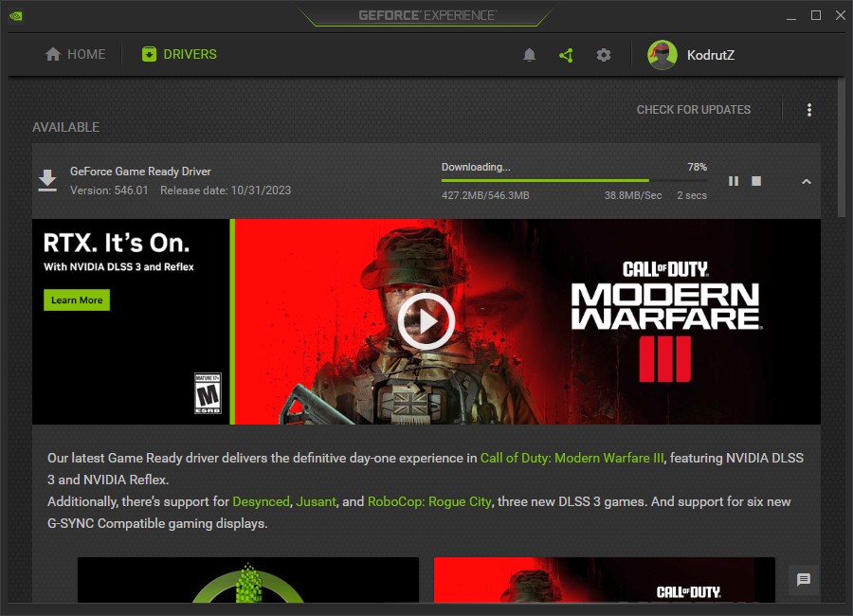The height and width of the screenshot is (616, 853).
Task: Open the RoboCop: Rogue City link
Action: coord(429,501)
